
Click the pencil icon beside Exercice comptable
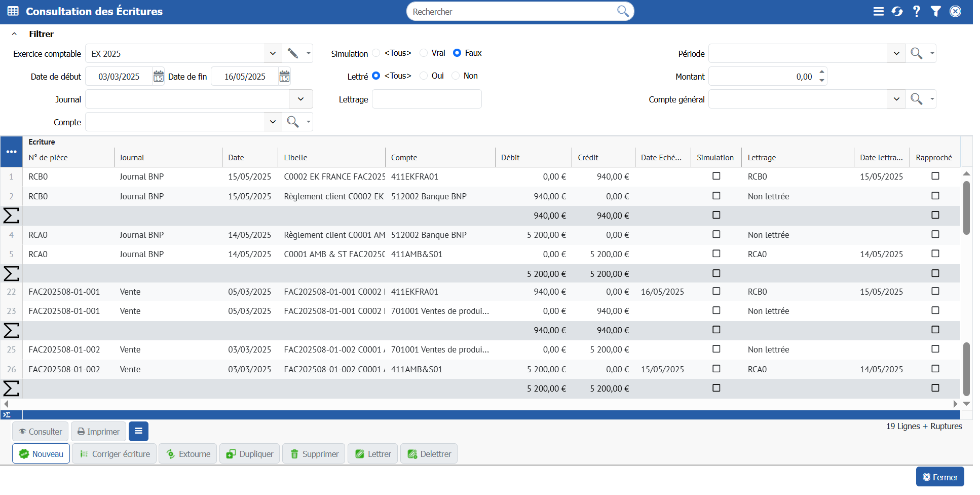pos(293,53)
